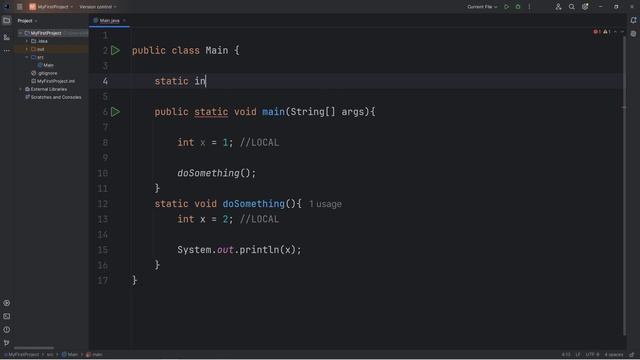Image resolution: width=640 pixels, height=360 pixels.
Task: Click the project panel horizontal scrollbar
Action: coord(34,348)
